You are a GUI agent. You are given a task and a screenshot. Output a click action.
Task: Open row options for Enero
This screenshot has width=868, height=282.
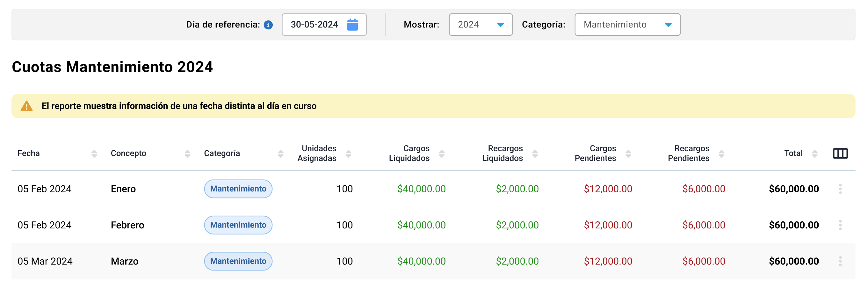(x=840, y=189)
